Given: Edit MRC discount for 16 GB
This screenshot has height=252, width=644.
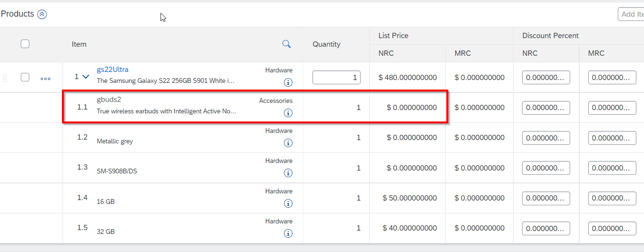Looking at the screenshot, I should (x=612, y=198).
